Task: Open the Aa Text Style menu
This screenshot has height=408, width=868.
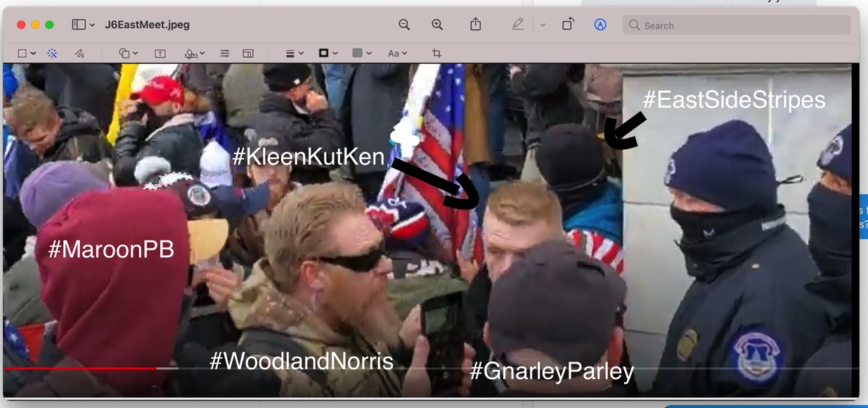Action: pyautogui.click(x=394, y=53)
